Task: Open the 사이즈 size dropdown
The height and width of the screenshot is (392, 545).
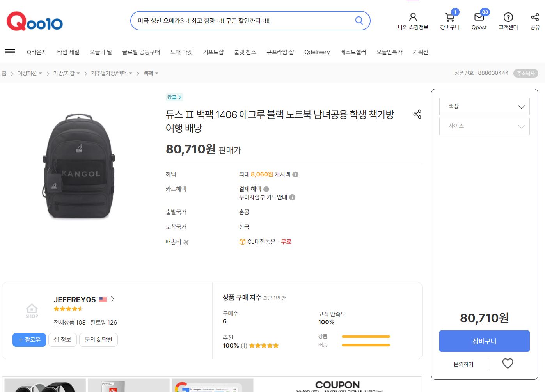Action: pyautogui.click(x=484, y=126)
